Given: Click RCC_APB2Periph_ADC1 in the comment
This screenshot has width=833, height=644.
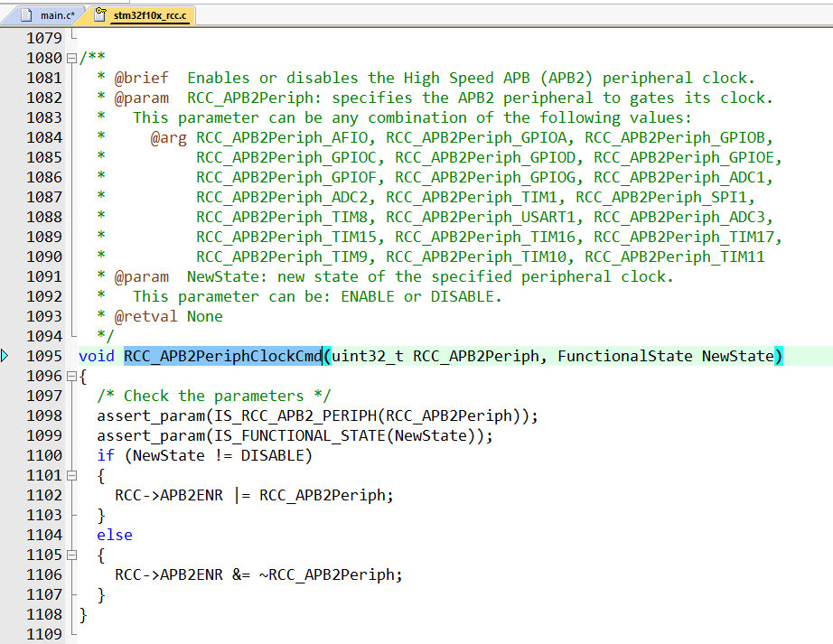Looking at the screenshot, I should (x=679, y=177).
